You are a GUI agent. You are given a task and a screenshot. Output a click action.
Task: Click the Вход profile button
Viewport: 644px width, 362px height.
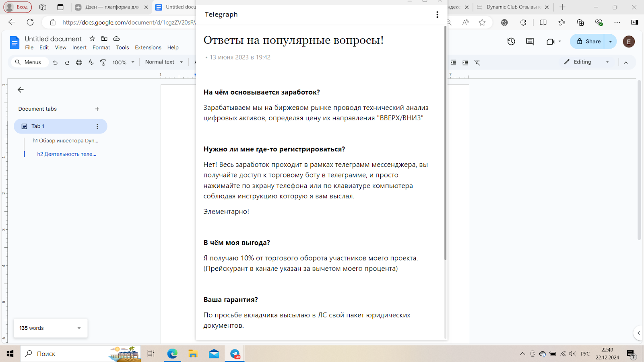[x=18, y=7]
